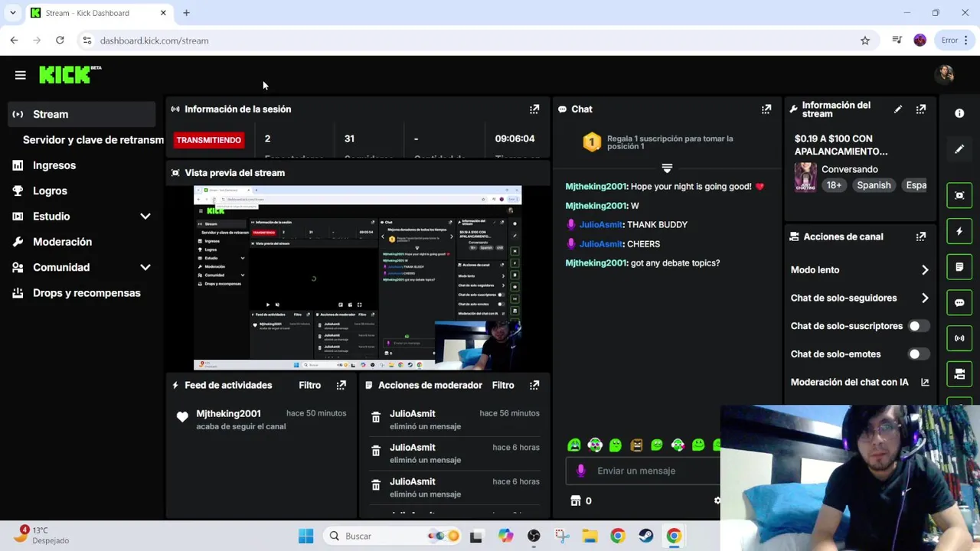Screen dimensions: 980x551
Task: Click the stream preview video
Action: (x=358, y=279)
